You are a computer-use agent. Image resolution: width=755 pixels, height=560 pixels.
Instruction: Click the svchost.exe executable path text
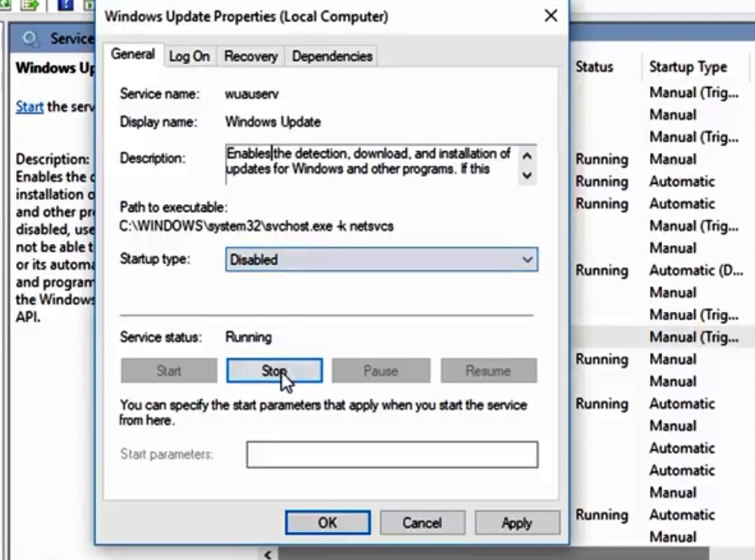(x=257, y=226)
